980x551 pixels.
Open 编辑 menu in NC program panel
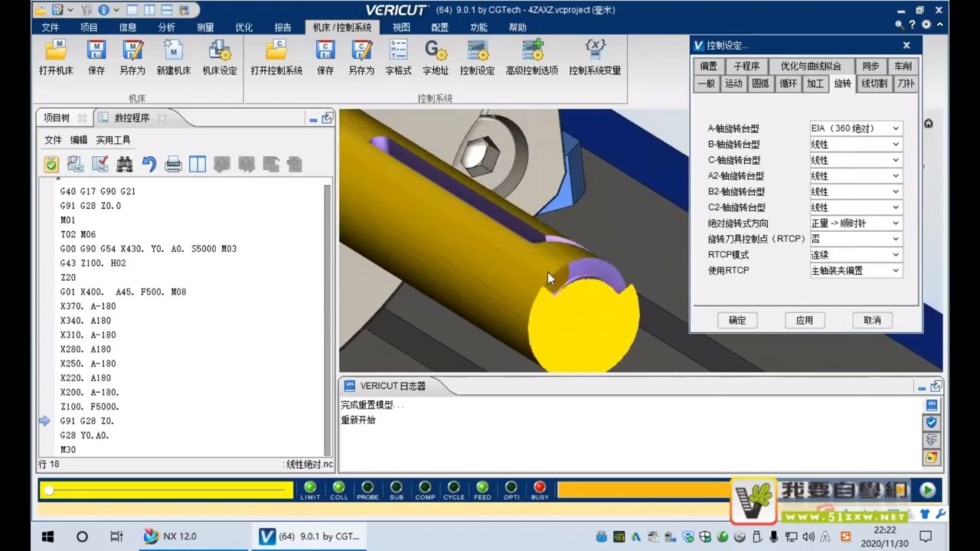click(79, 140)
